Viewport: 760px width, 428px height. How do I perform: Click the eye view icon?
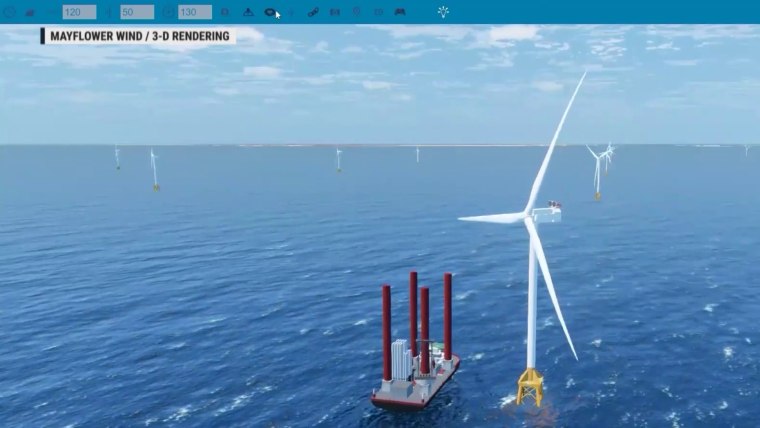[270, 12]
